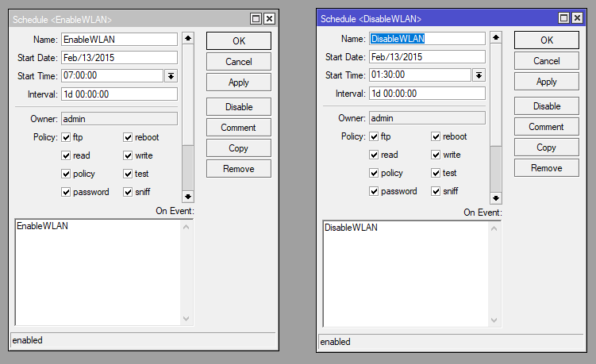The height and width of the screenshot is (364, 596).
Task: Click Comment in the EnableWLAN schedule window
Action: pos(239,128)
